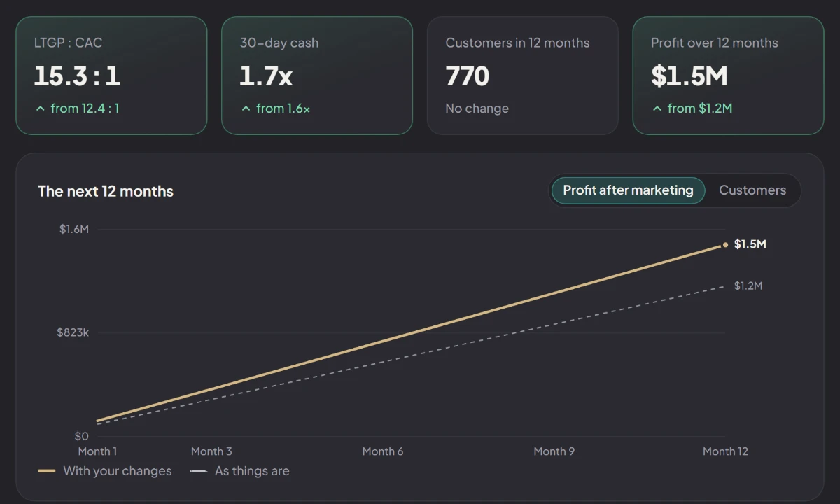
Task: Switch to the Customers chart tab
Action: pyautogui.click(x=752, y=190)
